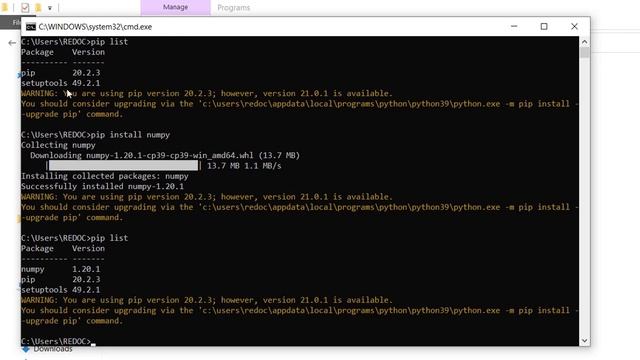Viewport: 640px width, 360px height.
Task: Click the Properties checkmark icon in File Explorer
Action: pos(25,7)
